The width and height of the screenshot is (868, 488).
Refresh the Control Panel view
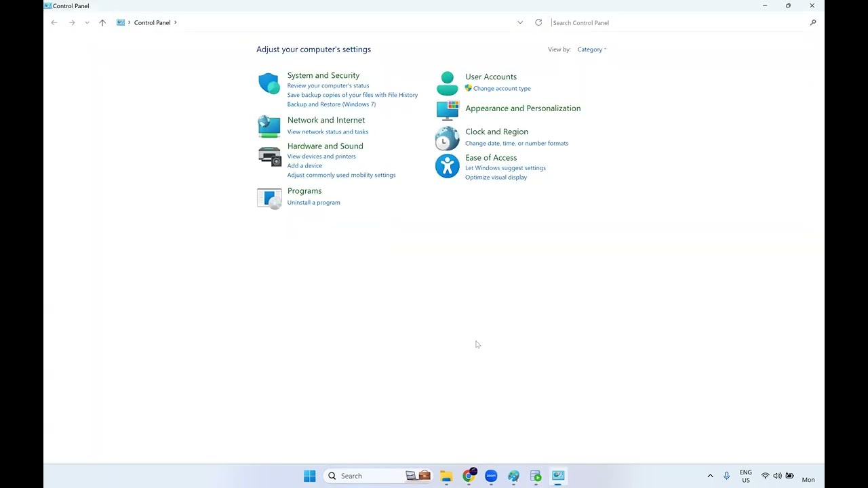pyautogui.click(x=538, y=22)
